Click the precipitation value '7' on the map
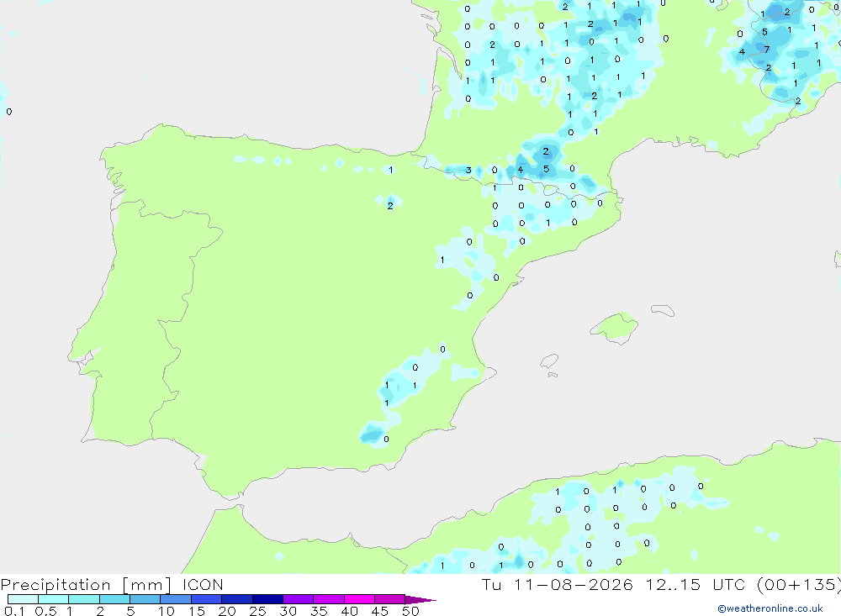 (766, 50)
